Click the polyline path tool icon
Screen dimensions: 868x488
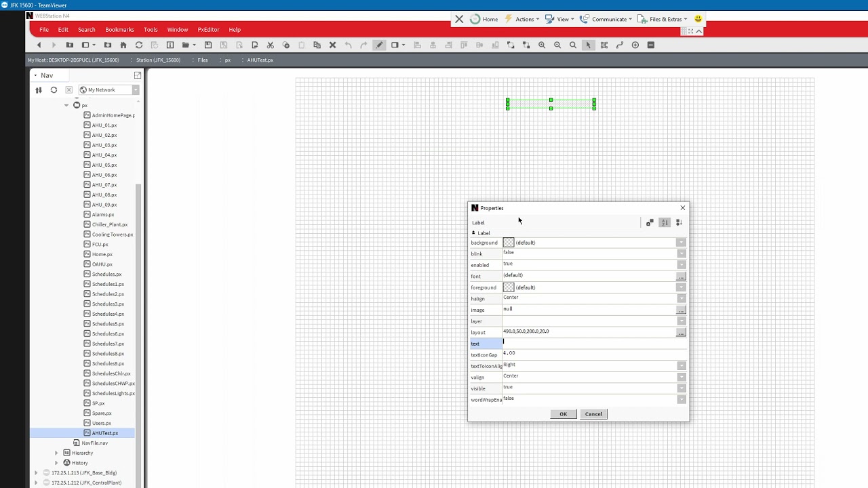[620, 45]
